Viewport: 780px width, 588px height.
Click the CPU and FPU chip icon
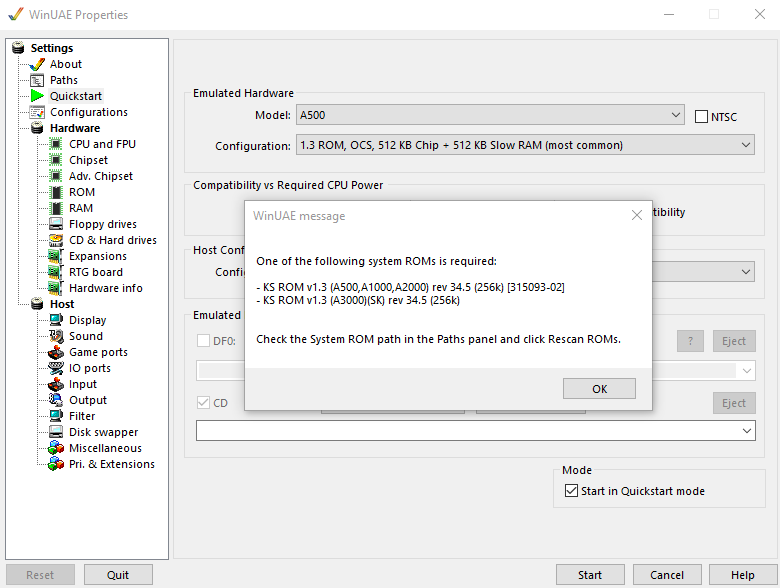tap(56, 144)
